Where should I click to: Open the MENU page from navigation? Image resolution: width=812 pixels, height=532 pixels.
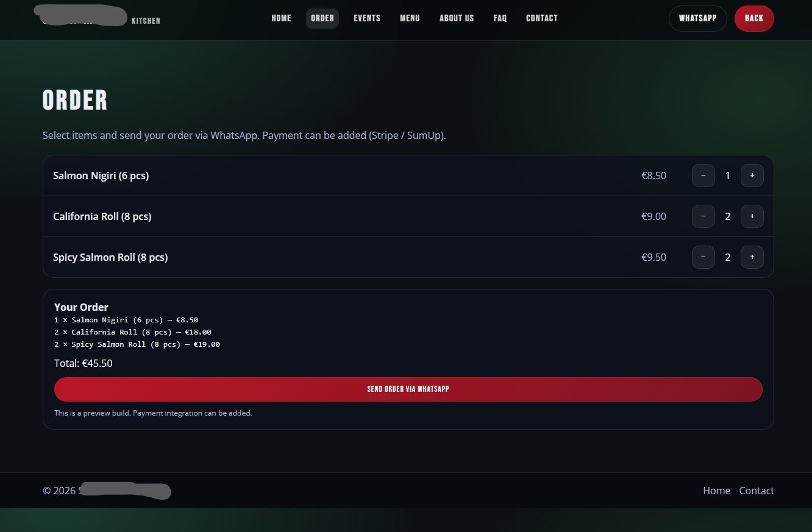[x=409, y=18]
